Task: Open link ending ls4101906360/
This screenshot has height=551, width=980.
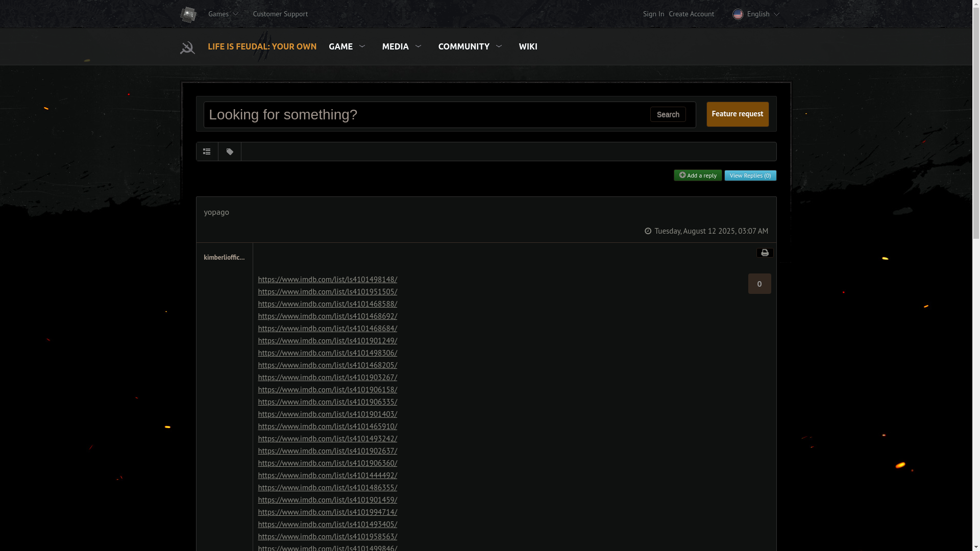Action: click(x=327, y=463)
